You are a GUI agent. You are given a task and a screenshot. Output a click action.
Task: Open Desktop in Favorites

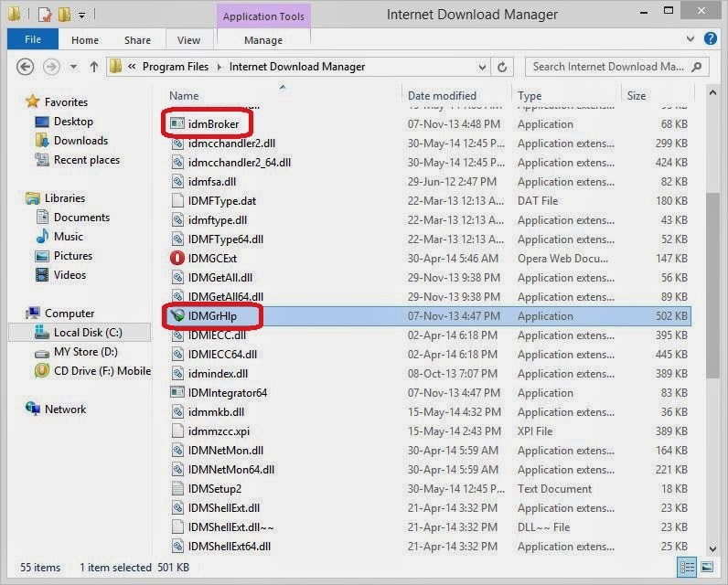pyautogui.click(x=73, y=122)
